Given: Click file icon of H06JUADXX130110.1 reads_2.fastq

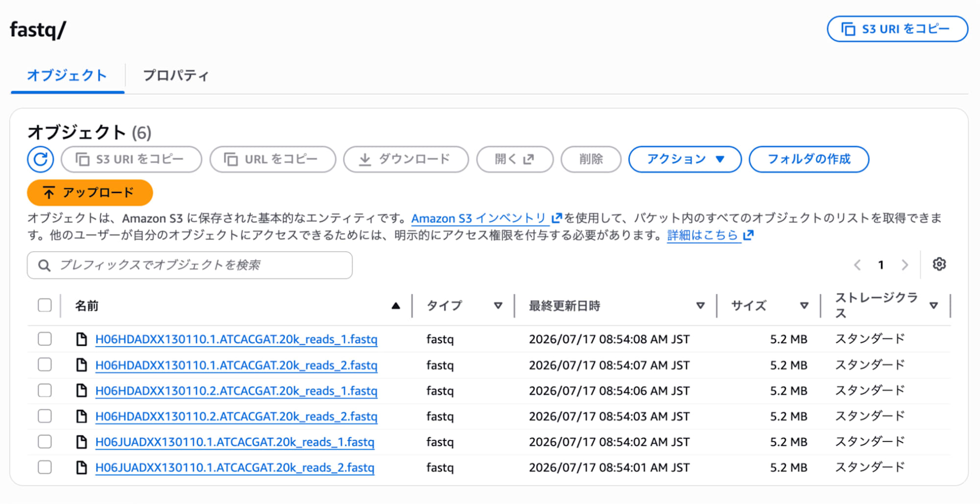Looking at the screenshot, I should pos(82,467).
